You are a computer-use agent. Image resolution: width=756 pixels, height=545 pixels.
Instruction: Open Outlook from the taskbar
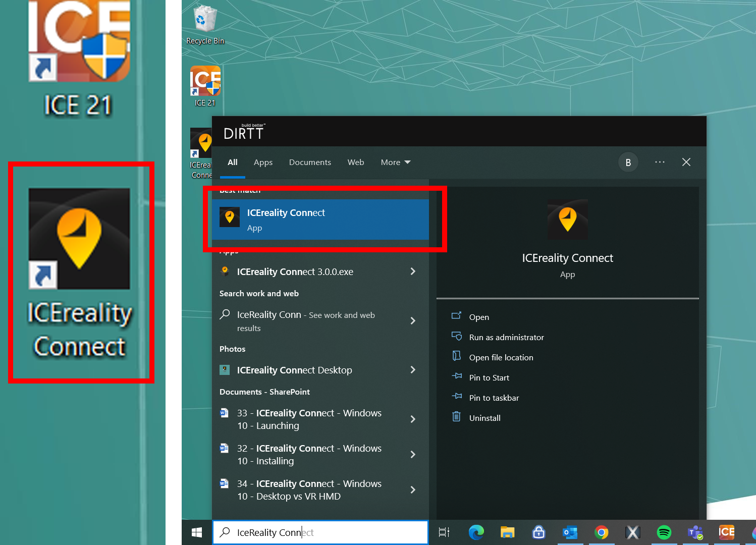pos(570,532)
